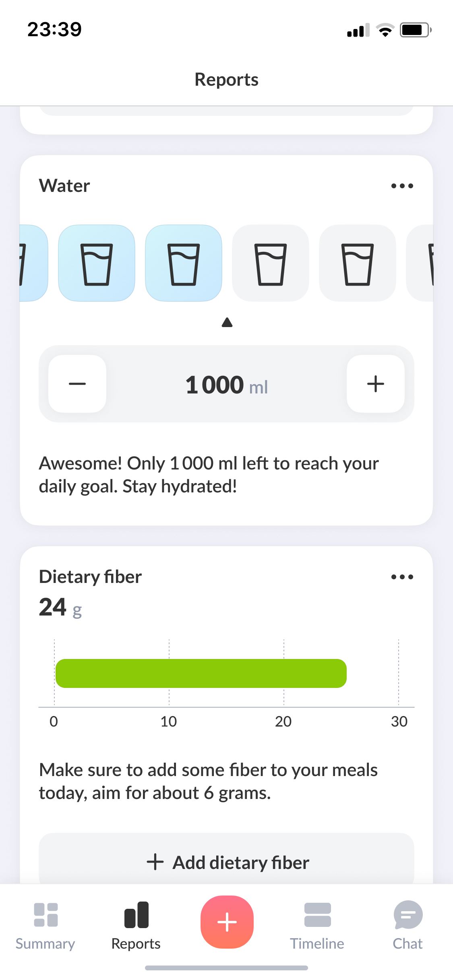Screen dimensions: 453x980
Task: Tap the 1 000 ml water value
Action: coord(226,385)
